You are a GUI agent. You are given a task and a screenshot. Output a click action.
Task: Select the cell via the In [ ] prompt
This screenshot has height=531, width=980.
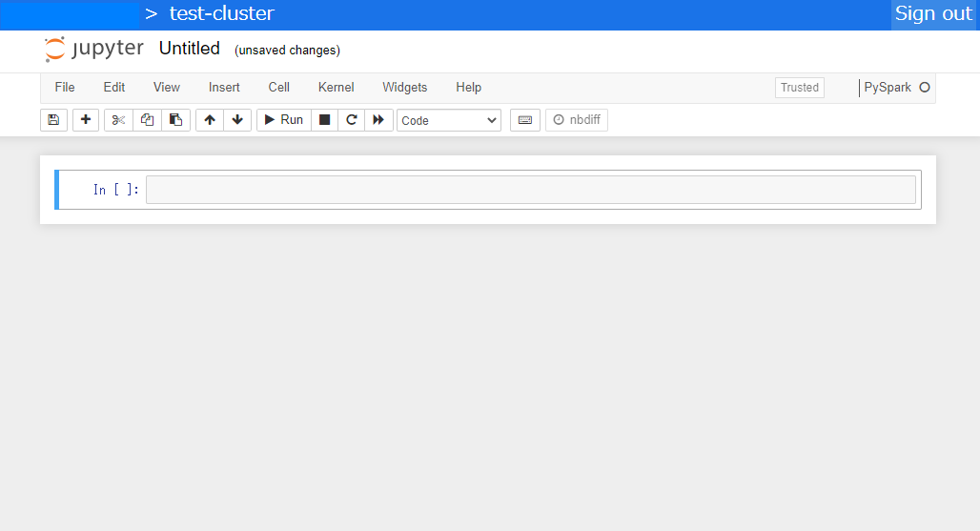pyautogui.click(x=115, y=190)
